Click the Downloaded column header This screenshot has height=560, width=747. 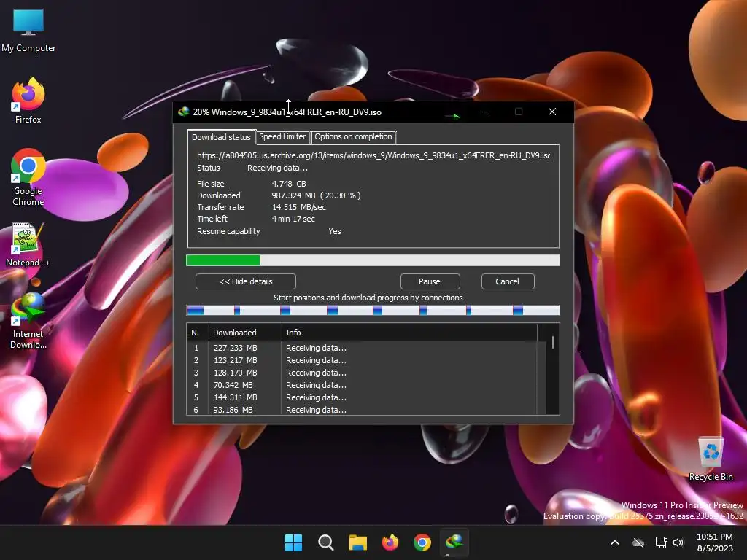[x=245, y=332]
